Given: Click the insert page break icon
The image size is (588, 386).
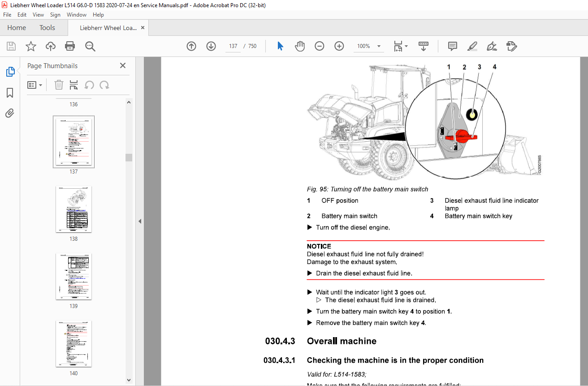Looking at the screenshot, I should point(74,85).
